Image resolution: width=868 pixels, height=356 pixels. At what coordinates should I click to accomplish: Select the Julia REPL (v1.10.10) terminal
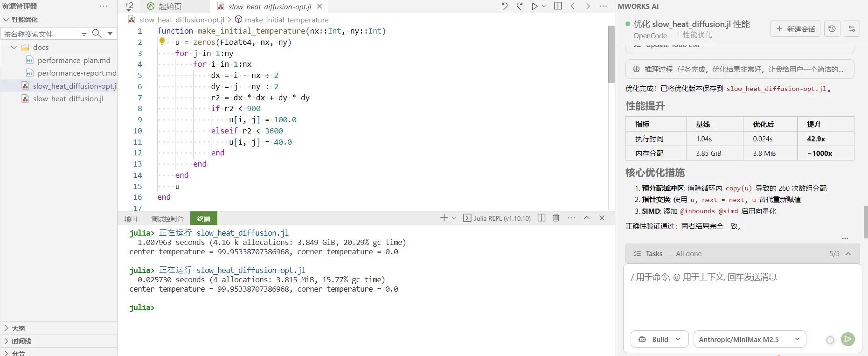point(497,218)
